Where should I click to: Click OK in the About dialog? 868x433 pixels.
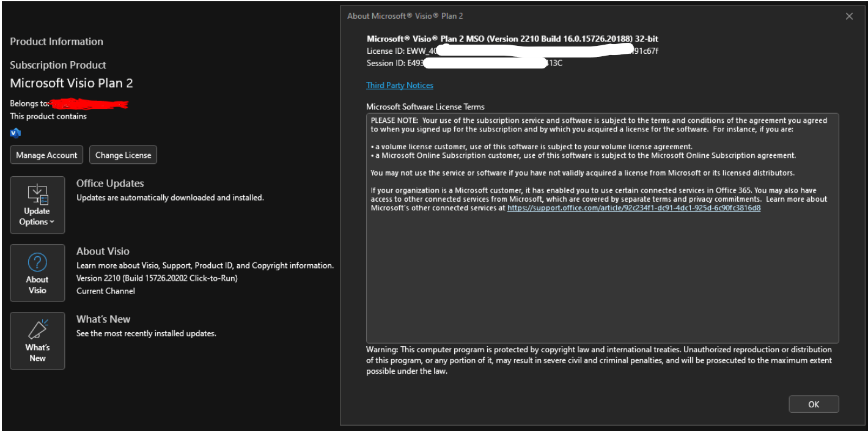(814, 404)
